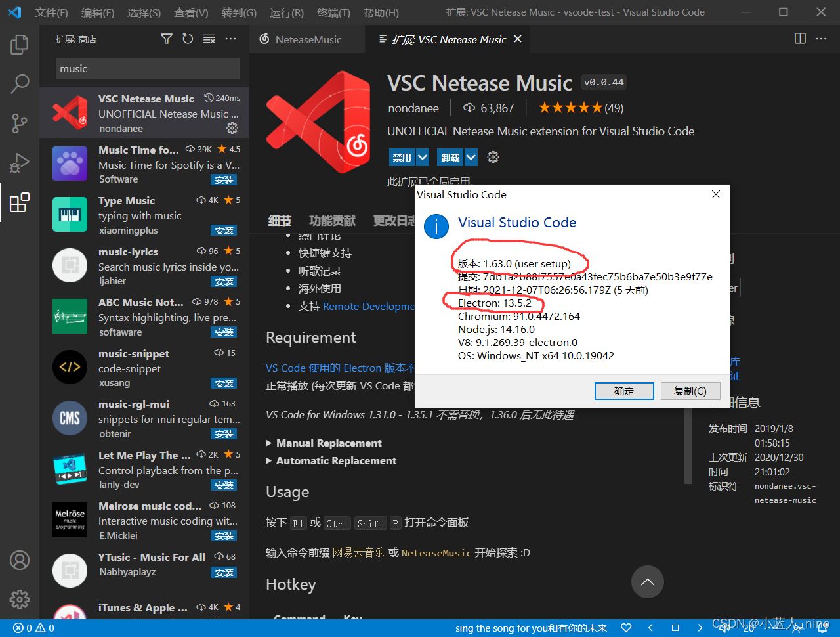The image size is (840, 637).
Task: Open the Accounts icon in activity bar
Action: [20, 560]
